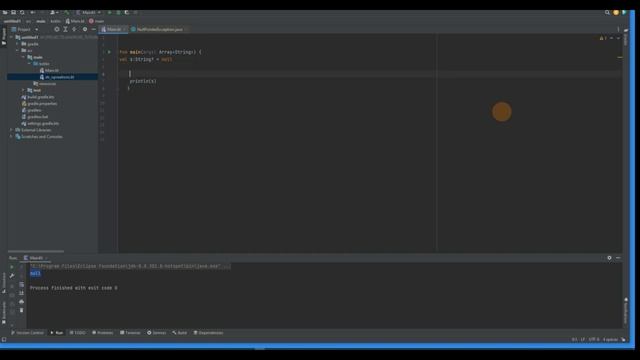Screen dimensions: 640x360
Task: Click the Synchronize refresh toolbar icon
Action: 22,13
